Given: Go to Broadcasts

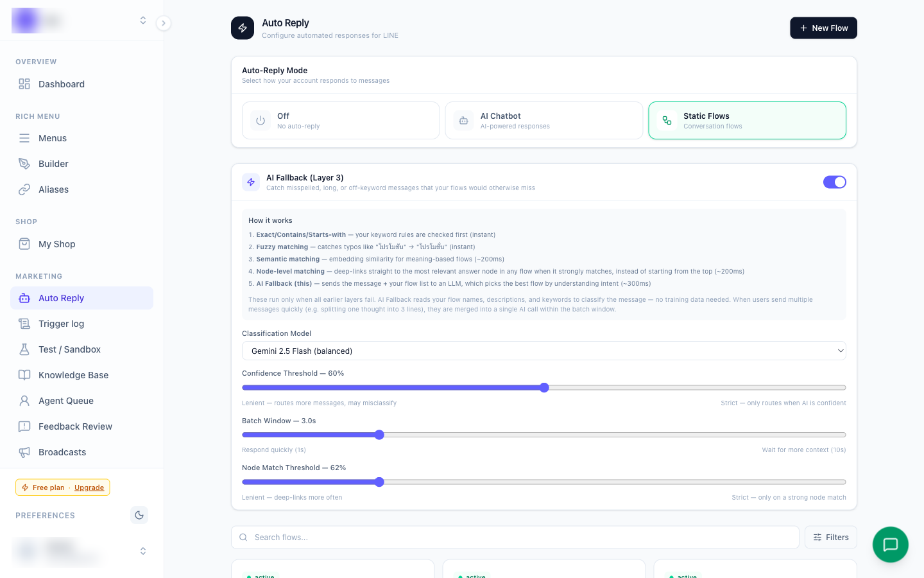Looking at the screenshot, I should click(x=81, y=452).
